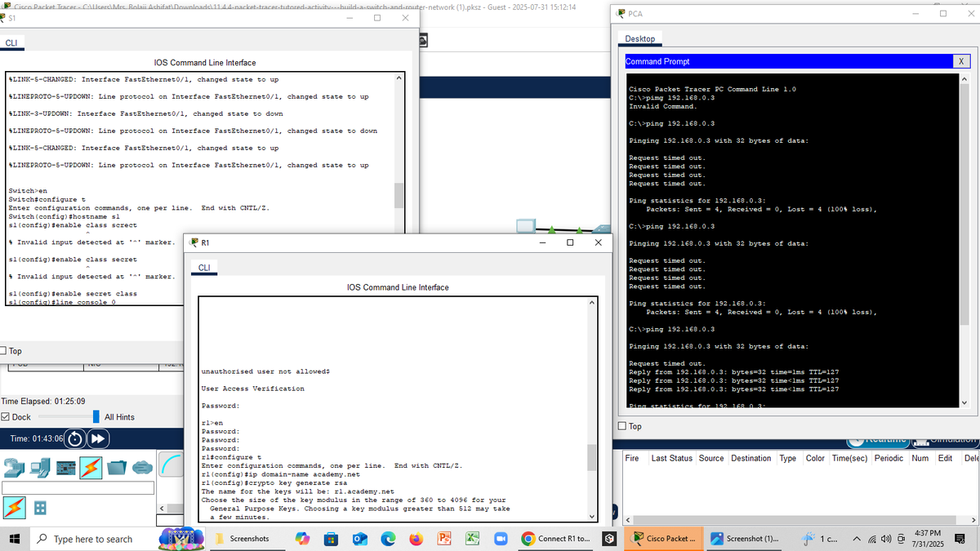Open Microsoft Store from taskbar

331,539
